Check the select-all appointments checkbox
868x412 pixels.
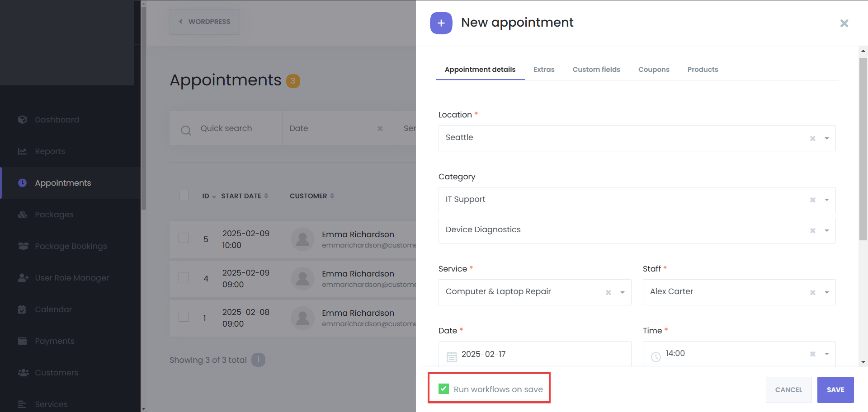pos(184,195)
